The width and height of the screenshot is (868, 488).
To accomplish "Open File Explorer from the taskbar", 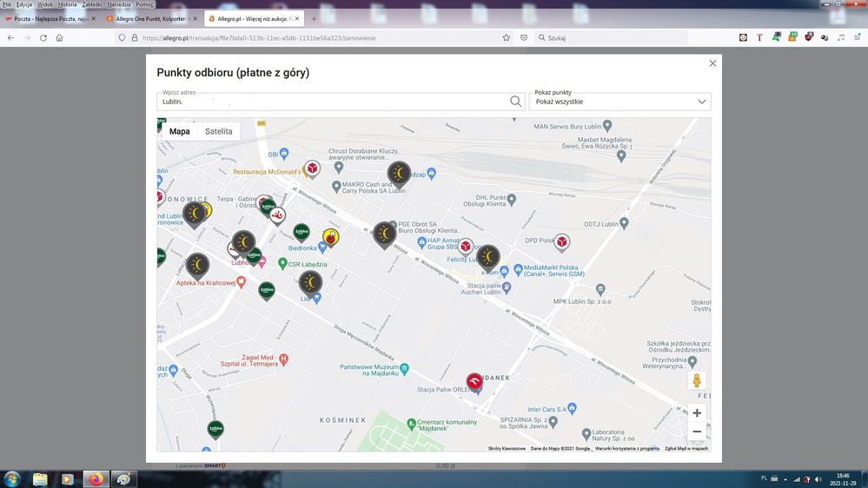I will click(x=40, y=479).
